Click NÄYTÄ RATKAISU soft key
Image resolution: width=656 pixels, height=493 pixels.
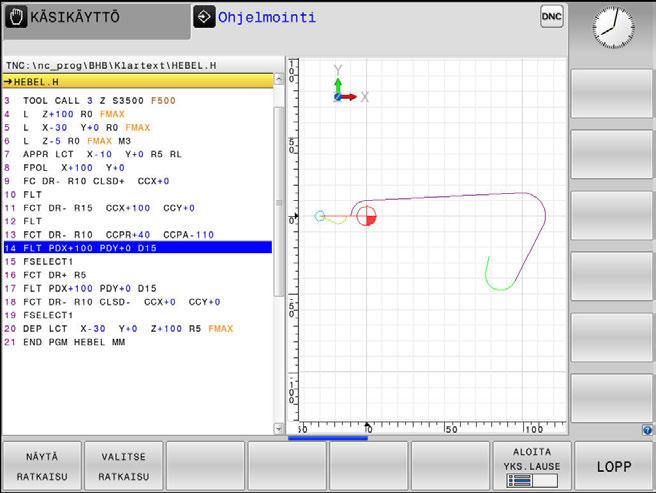(x=42, y=466)
